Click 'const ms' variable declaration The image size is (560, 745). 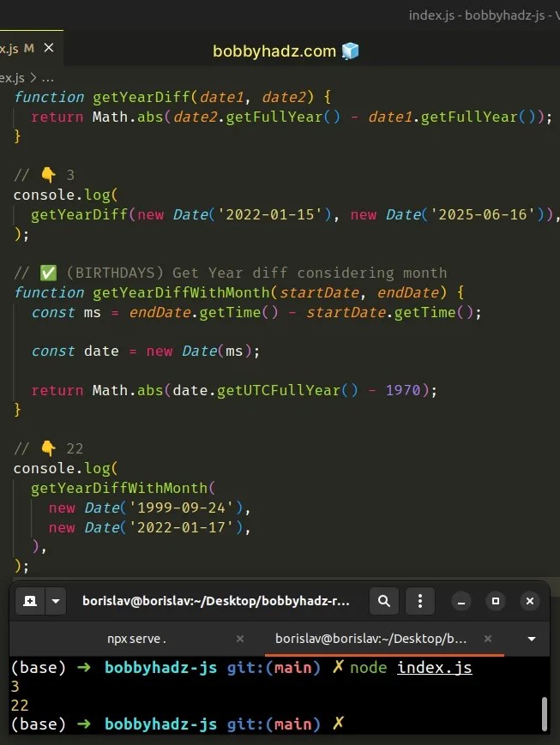coord(66,312)
